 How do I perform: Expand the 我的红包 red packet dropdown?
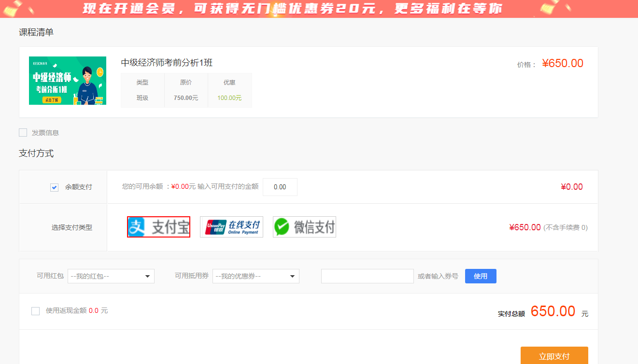[111, 276]
